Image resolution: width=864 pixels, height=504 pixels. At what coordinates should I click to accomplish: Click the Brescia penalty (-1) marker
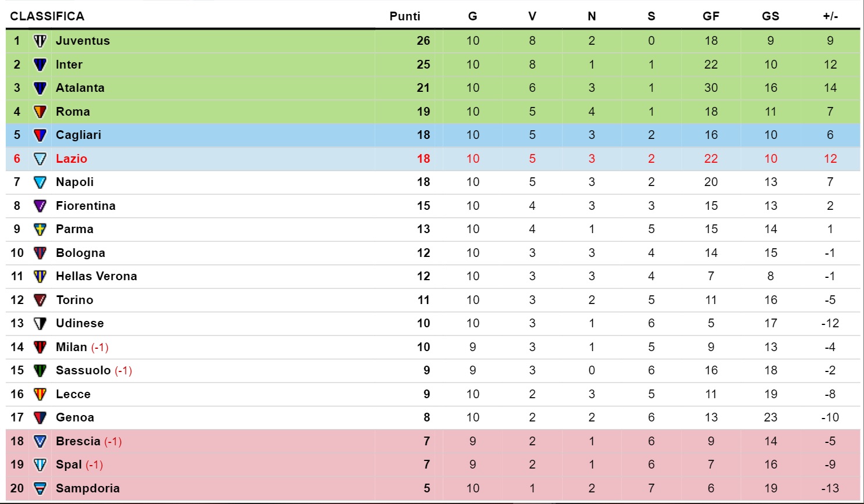pos(113,441)
